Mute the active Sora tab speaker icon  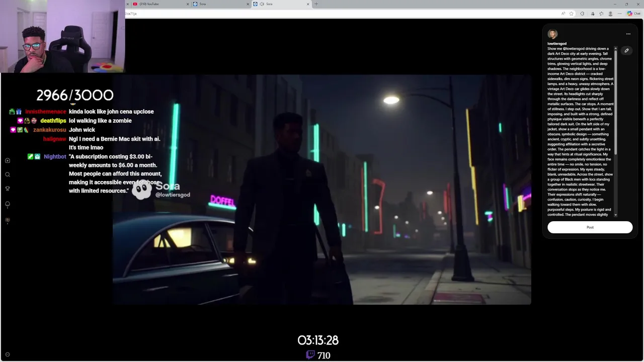pos(262,4)
